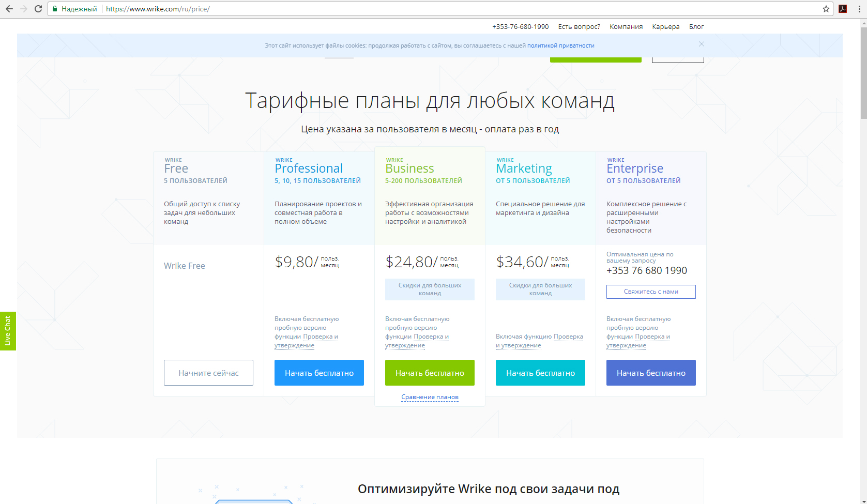Dismiss the cookies notice banner
Image resolution: width=867 pixels, height=504 pixels.
tap(702, 44)
